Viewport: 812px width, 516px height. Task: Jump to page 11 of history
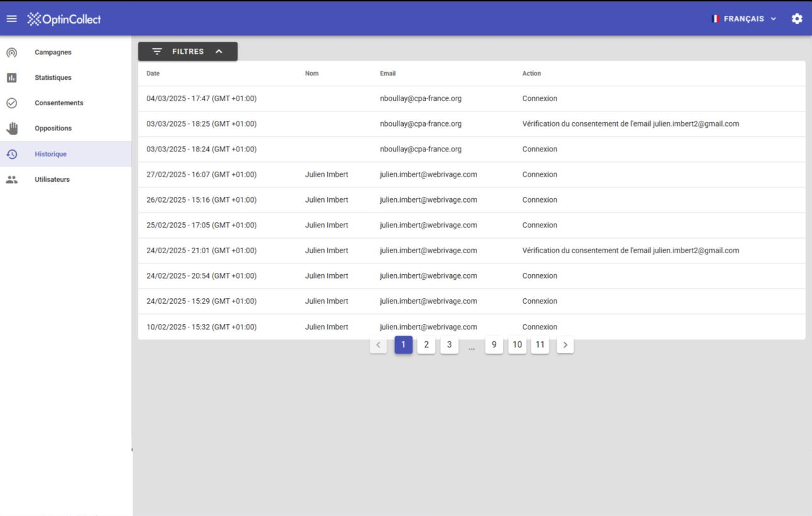click(x=540, y=345)
